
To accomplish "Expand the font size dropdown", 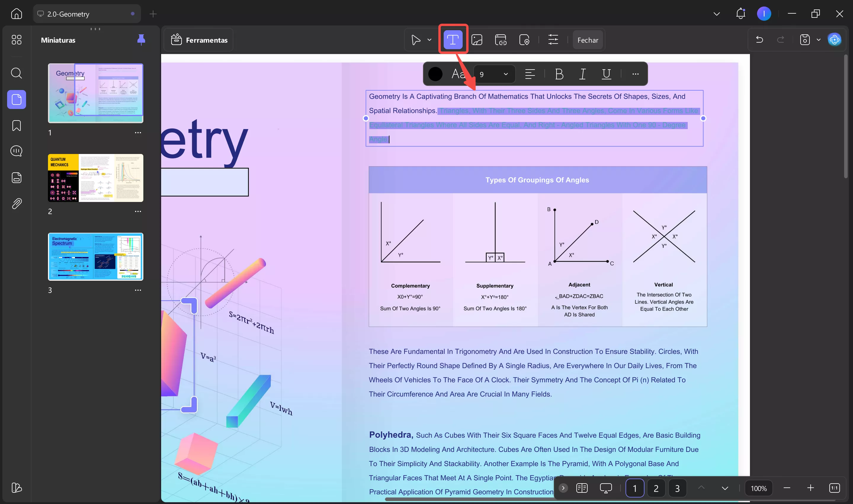I will (506, 74).
